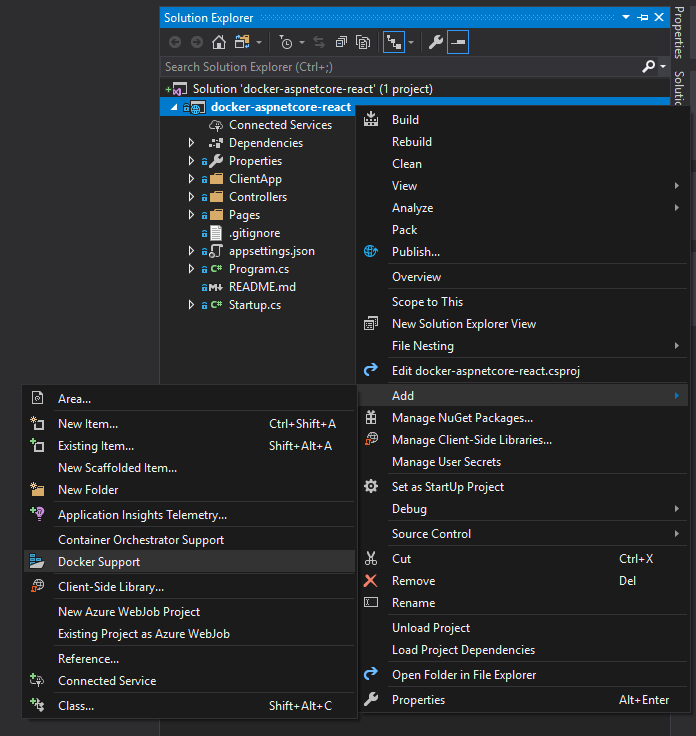Toggle the nested files view icon
This screenshot has height=736, width=696.
coord(394,42)
